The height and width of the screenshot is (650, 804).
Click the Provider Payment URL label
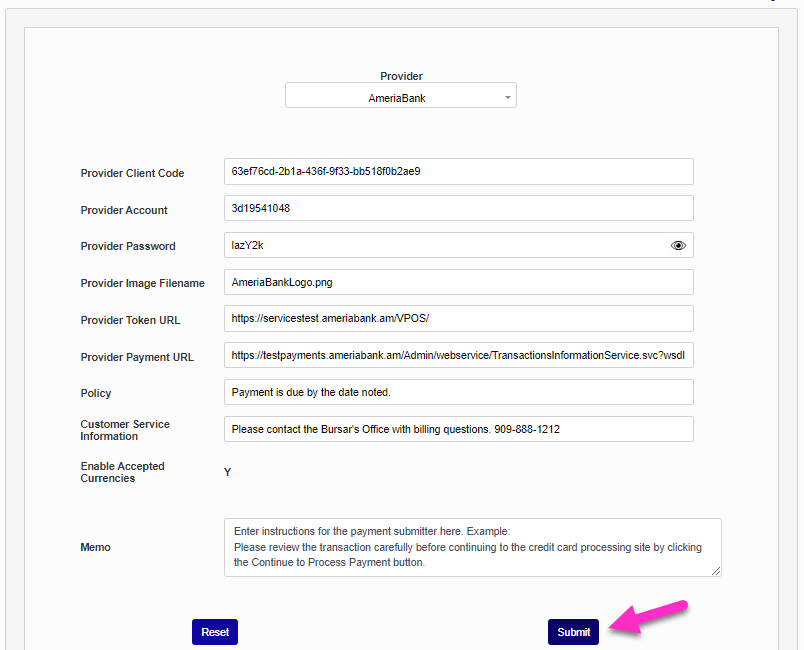137,357
